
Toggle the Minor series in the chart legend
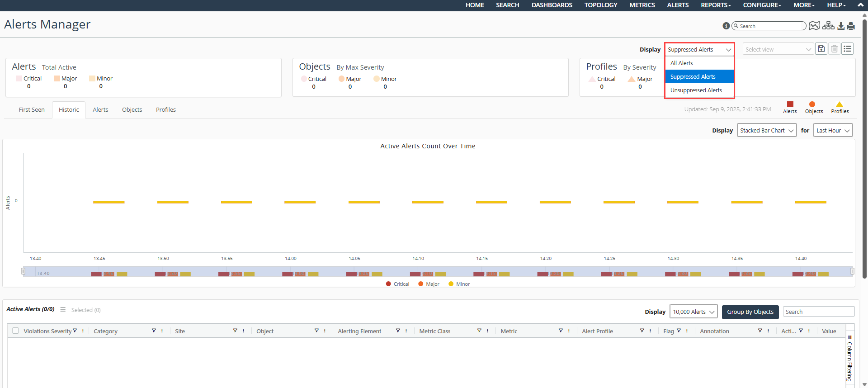pyautogui.click(x=459, y=284)
